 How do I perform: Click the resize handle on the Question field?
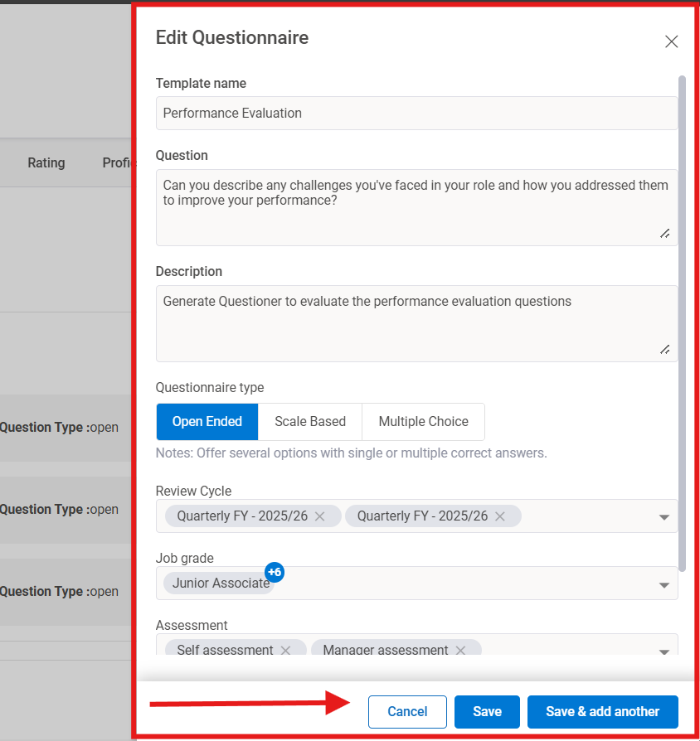pyautogui.click(x=664, y=234)
